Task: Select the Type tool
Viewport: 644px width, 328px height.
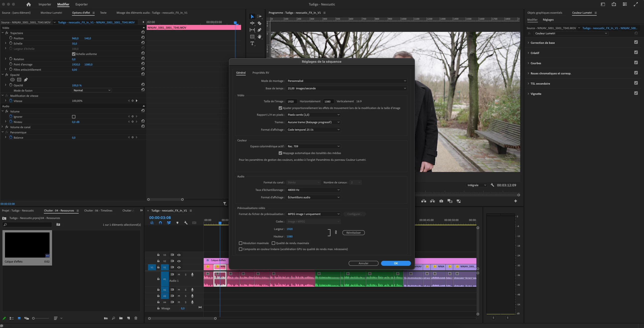Action: coord(252,44)
